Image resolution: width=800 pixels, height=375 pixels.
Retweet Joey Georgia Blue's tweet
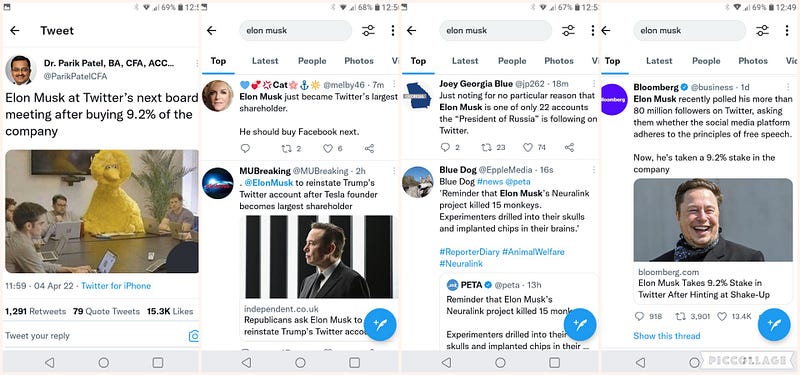point(487,147)
